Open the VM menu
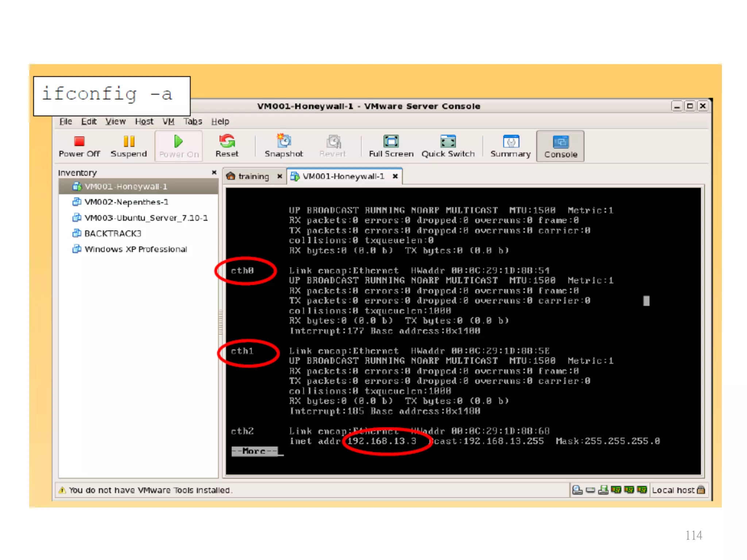 168,121
